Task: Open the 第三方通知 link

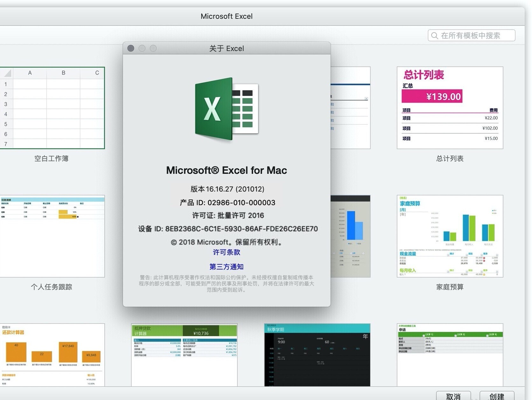Action: (x=227, y=267)
